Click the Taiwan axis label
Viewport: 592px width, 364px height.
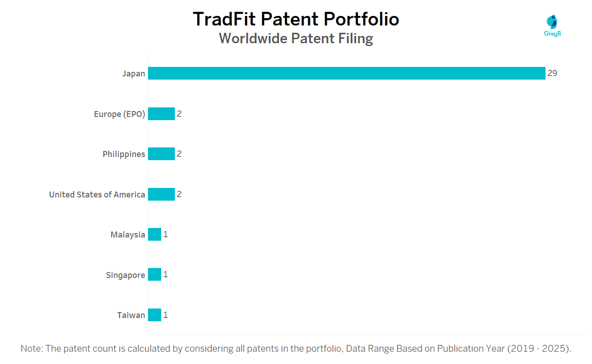click(131, 315)
